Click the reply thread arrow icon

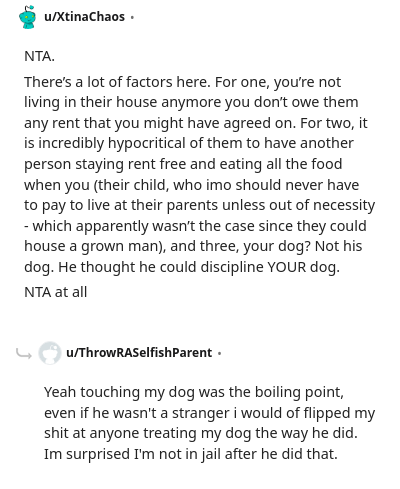(24, 353)
